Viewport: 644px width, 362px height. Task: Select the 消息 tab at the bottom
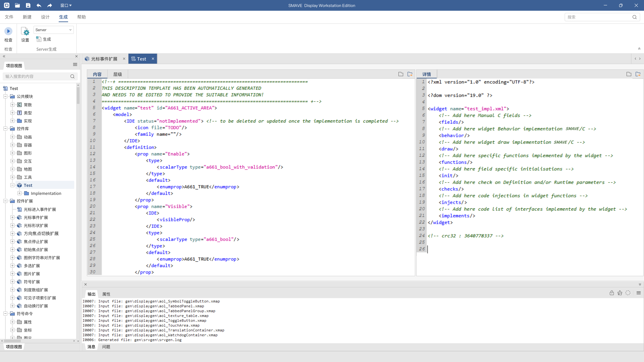[91, 347]
